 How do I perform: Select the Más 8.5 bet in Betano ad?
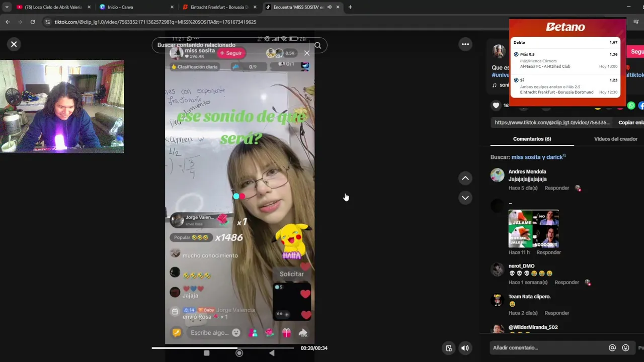pyautogui.click(x=565, y=60)
